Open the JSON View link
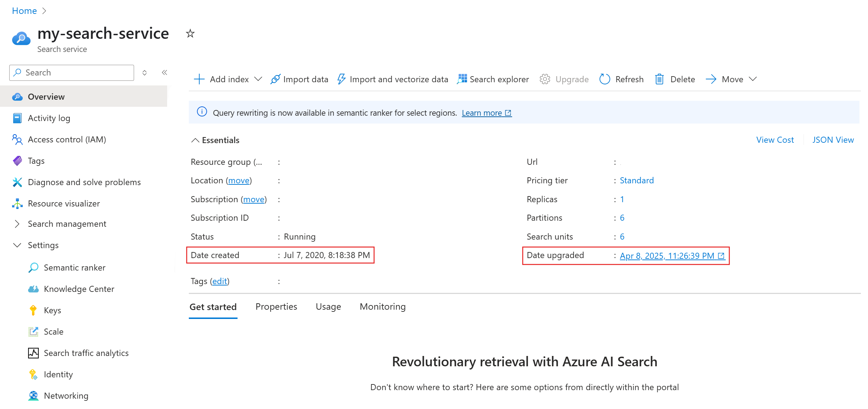The height and width of the screenshot is (409, 868). coord(833,140)
